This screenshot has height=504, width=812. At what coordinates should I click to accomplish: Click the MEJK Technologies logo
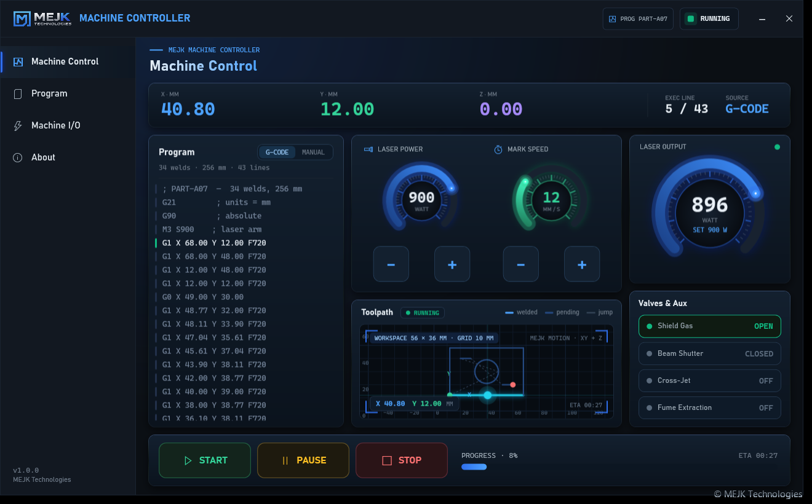tap(42, 18)
